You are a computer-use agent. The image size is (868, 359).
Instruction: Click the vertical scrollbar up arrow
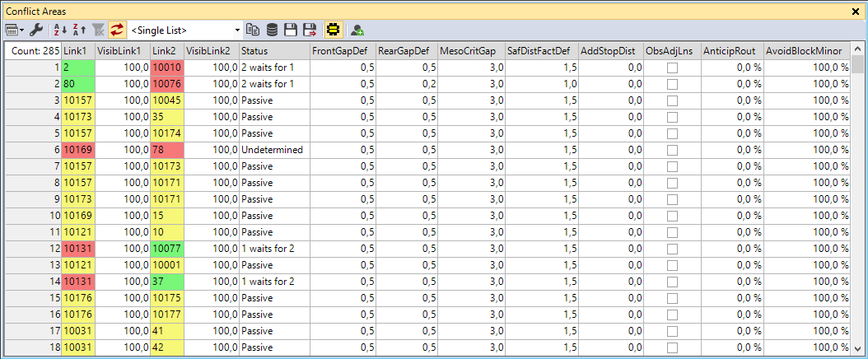click(x=858, y=51)
